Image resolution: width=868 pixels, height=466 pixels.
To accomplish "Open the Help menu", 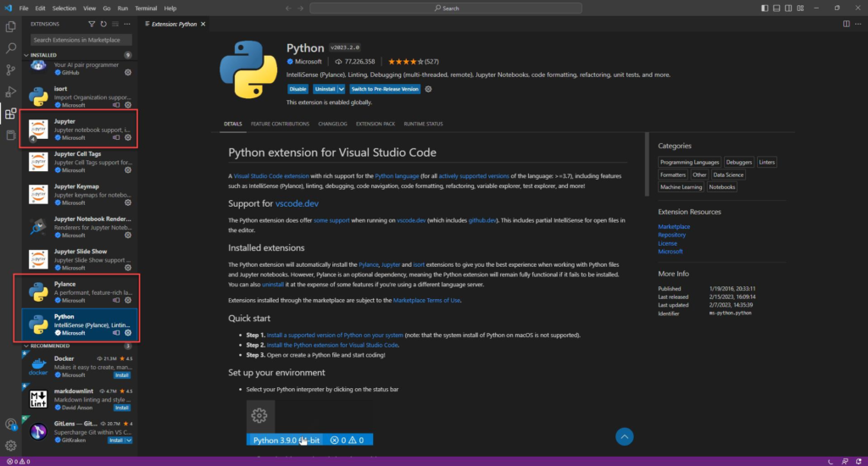I will pyautogui.click(x=170, y=8).
